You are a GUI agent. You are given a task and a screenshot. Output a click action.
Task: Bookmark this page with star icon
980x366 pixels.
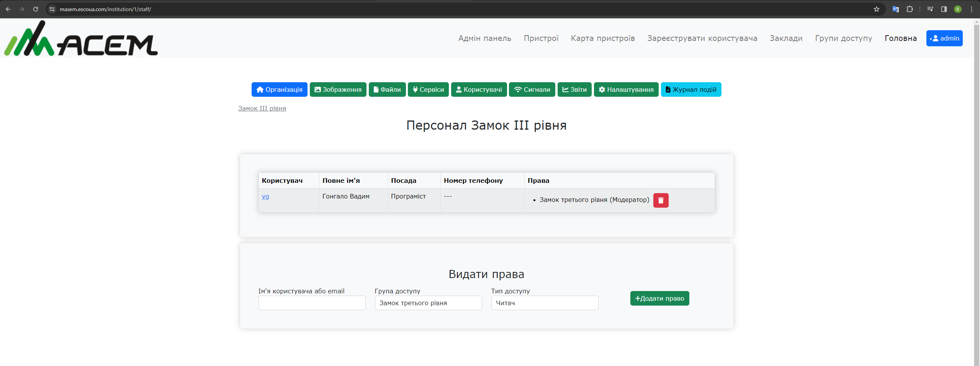tap(876, 9)
